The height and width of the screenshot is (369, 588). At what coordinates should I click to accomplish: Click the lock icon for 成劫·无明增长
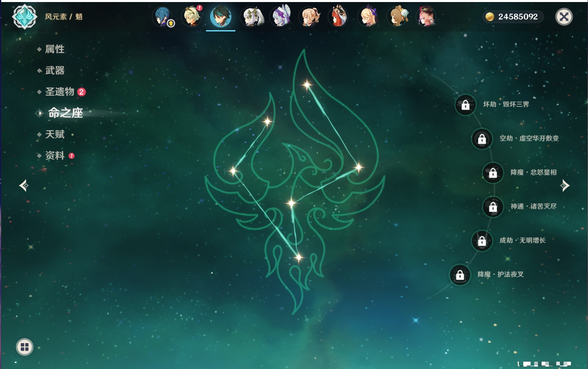(x=482, y=241)
